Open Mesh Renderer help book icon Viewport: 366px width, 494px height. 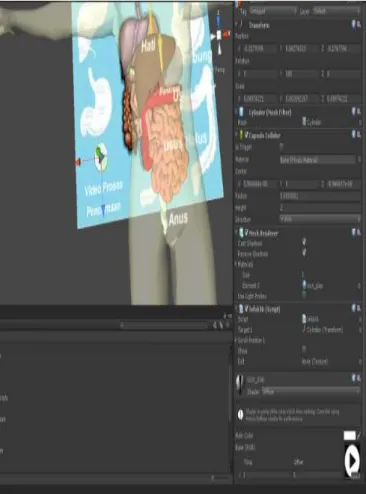coord(354,232)
